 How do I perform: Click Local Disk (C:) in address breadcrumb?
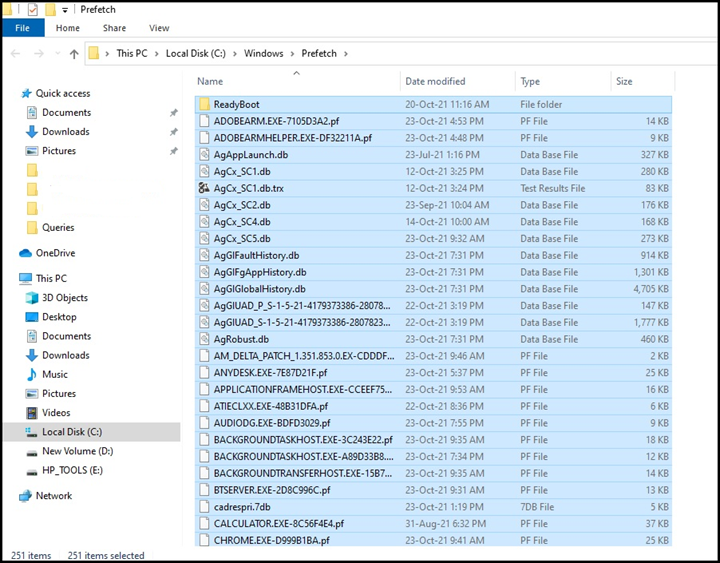(x=196, y=53)
